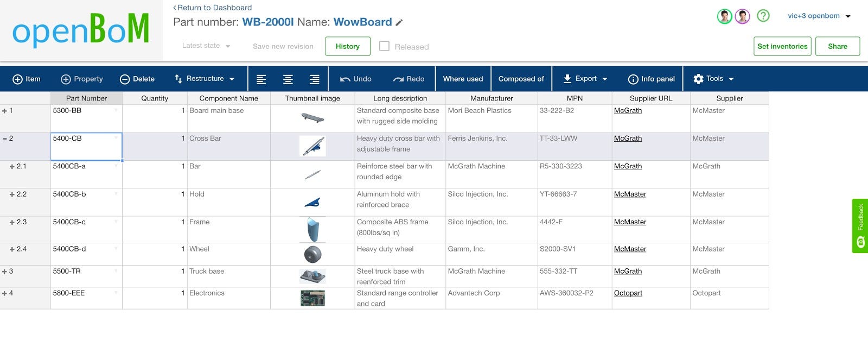The width and height of the screenshot is (868, 359).
Task: Click manufacturer cell Advantech Corp
Action: click(x=492, y=298)
